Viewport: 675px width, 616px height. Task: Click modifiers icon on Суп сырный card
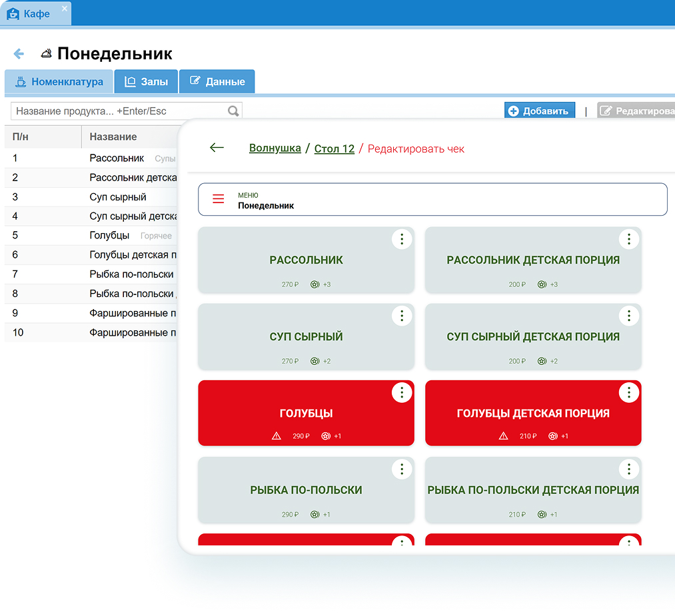click(315, 361)
